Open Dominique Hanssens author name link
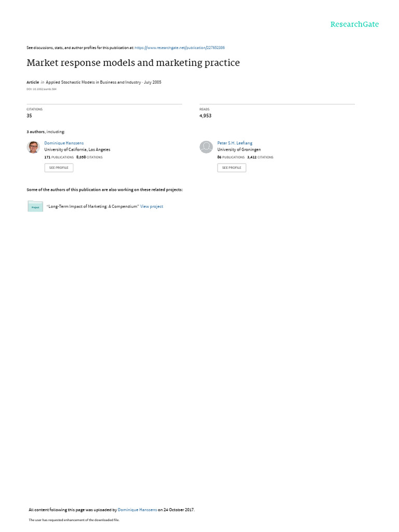 click(x=64, y=143)
